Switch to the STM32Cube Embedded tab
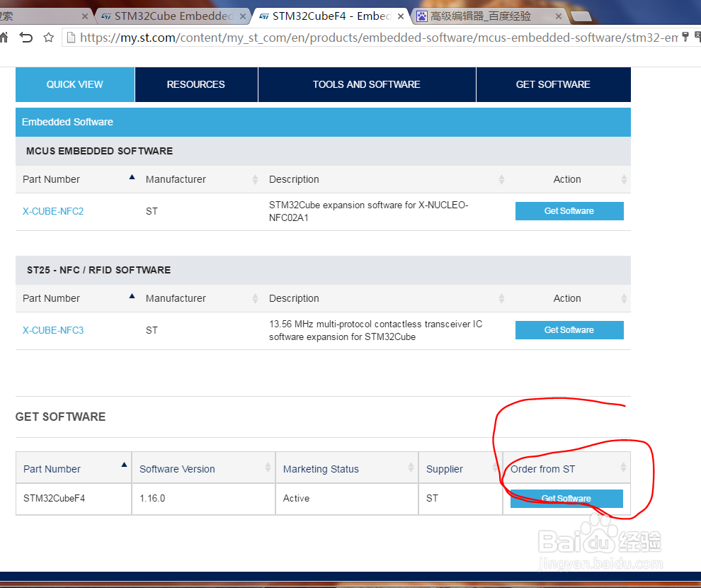This screenshot has height=588, width=701. 173,16
